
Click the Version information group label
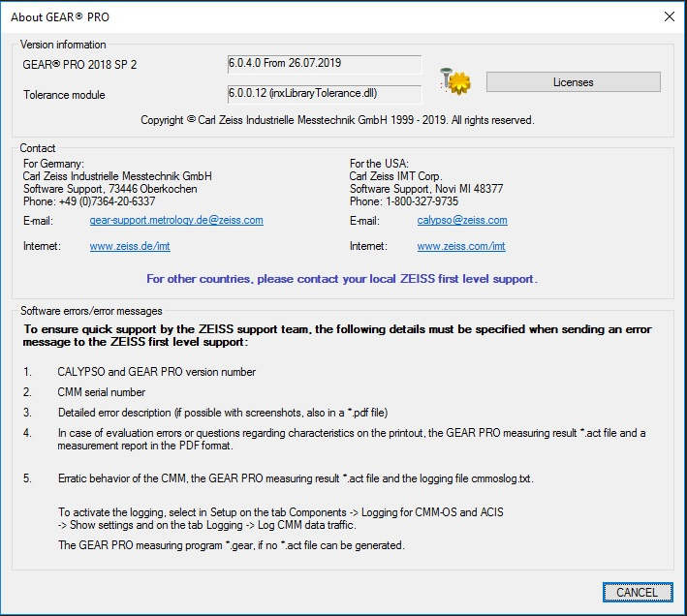[x=63, y=45]
